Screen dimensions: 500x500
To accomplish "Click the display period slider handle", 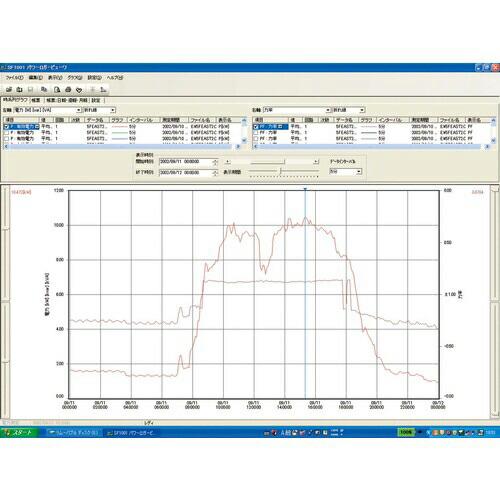I will pyautogui.click(x=281, y=171).
